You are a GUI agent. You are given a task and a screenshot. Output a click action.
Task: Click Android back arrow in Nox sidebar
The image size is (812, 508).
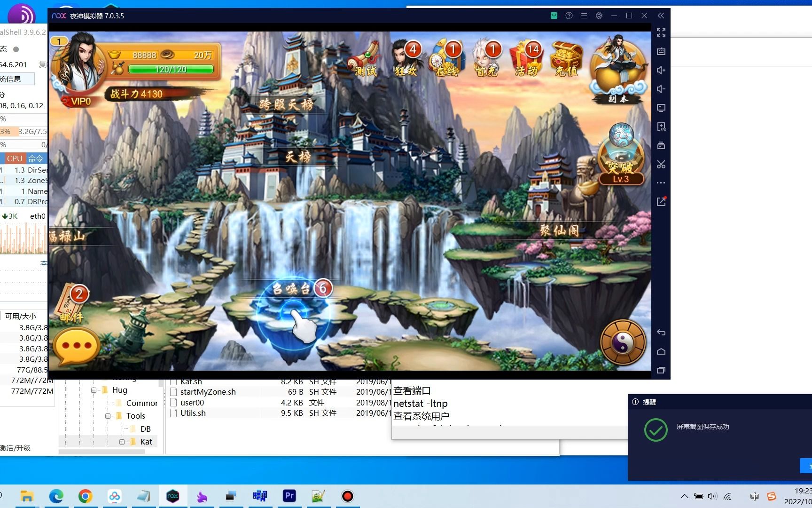tap(661, 333)
